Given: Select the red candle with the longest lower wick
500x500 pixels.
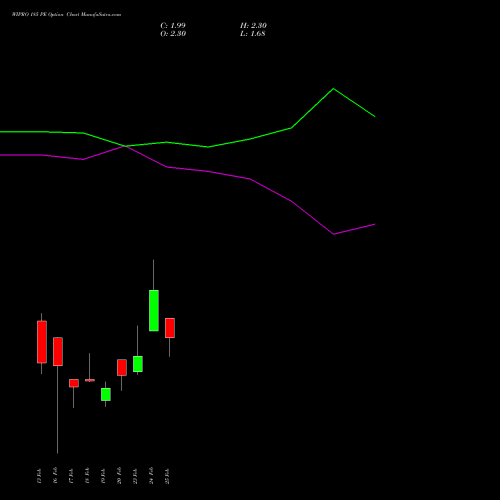Looking at the screenshot, I should 58,351.
